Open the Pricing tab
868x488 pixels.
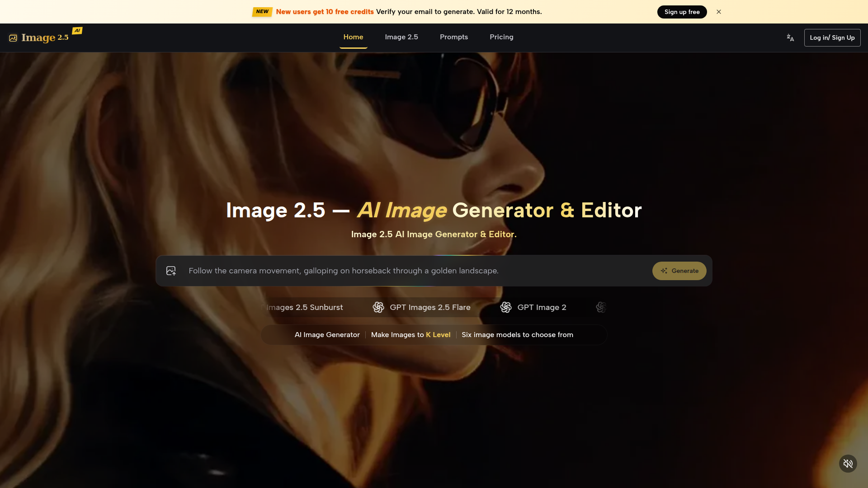(x=501, y=37)
